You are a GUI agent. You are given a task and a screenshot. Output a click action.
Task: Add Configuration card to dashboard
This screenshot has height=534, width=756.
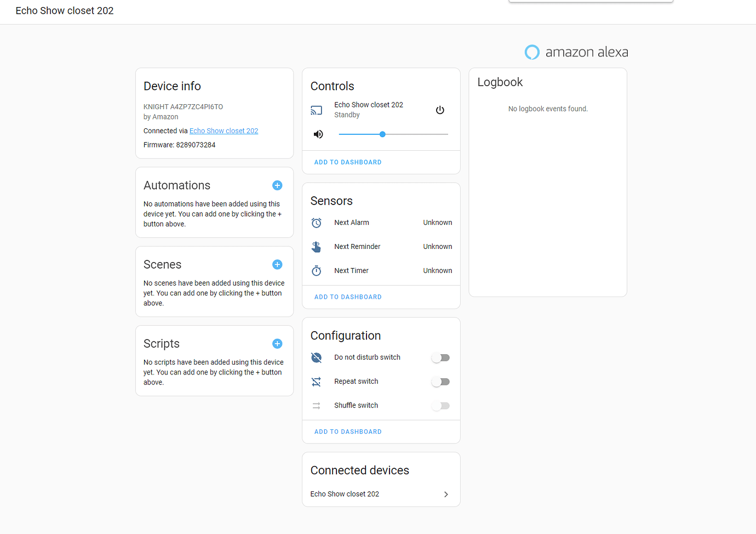pos(348,432)
